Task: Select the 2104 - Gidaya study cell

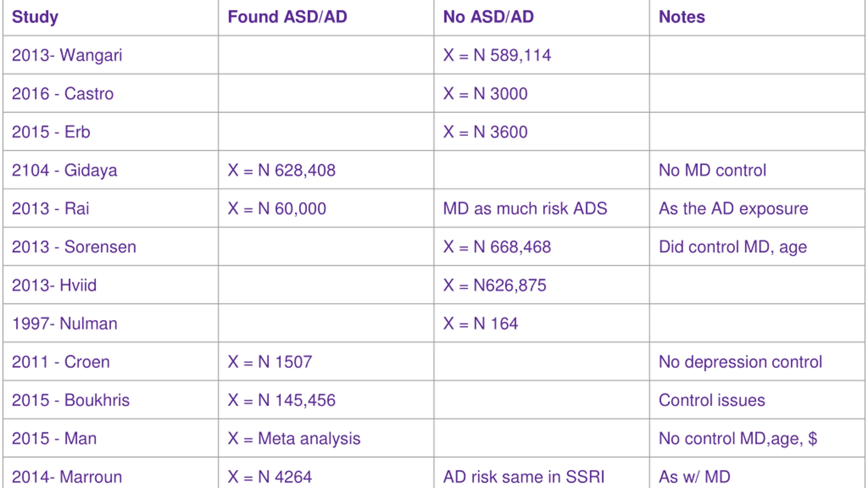Action: click(64, 170)
